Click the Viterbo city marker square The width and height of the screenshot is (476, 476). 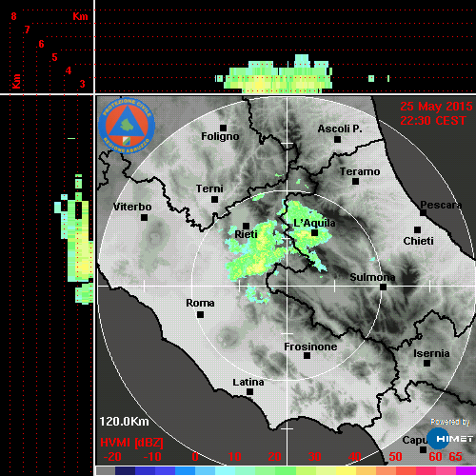[x=144, y=218]
